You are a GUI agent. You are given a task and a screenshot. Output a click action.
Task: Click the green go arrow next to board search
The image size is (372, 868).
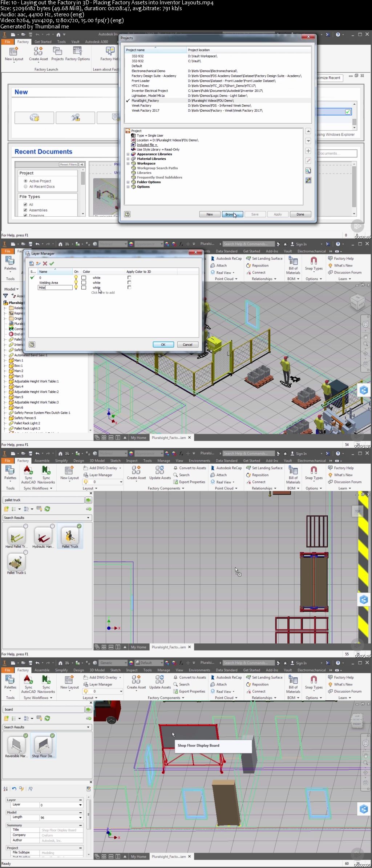[x=88, y=710]
